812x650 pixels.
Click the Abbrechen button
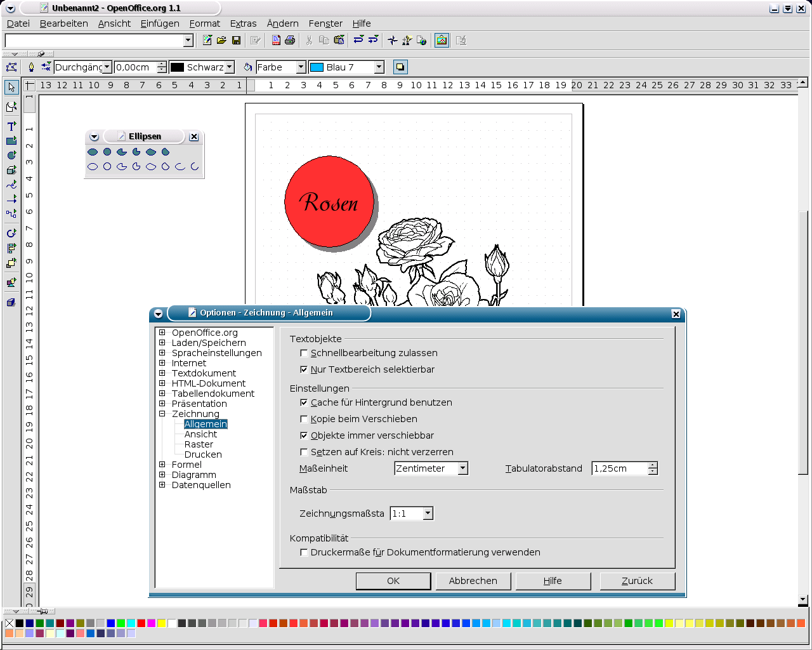(x=473, y=581)
